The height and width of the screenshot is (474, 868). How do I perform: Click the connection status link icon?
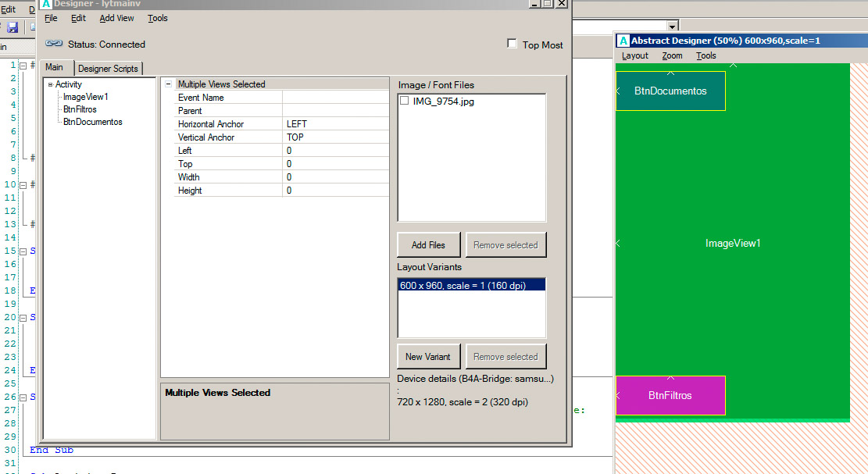click(54, 43)
